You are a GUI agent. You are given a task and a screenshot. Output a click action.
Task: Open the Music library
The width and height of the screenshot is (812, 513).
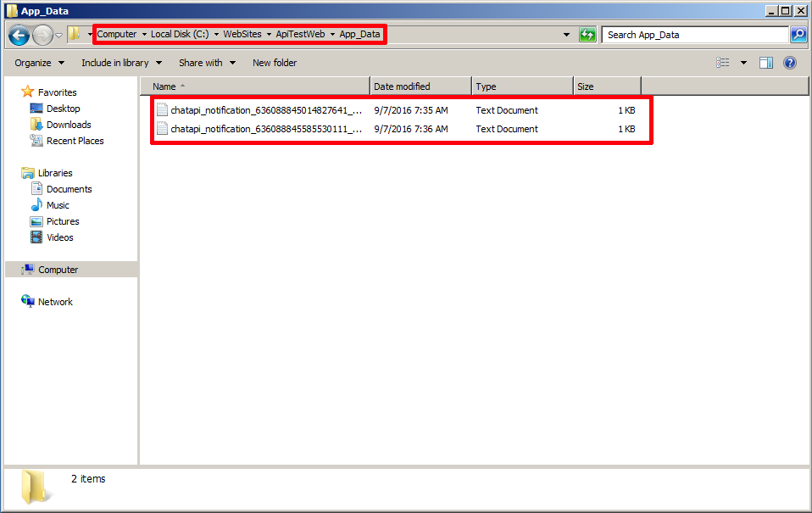coord(58,204)
